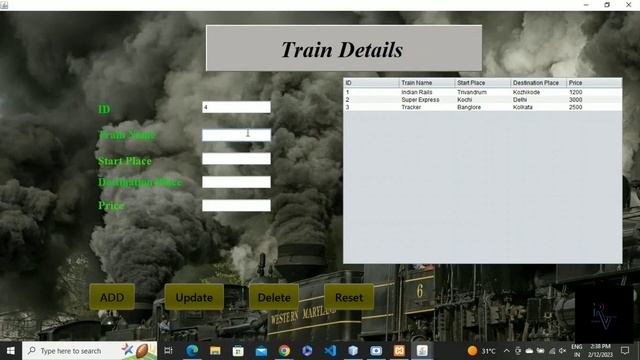
Task: Focus the Train Name text field
Action: (236, 135)
